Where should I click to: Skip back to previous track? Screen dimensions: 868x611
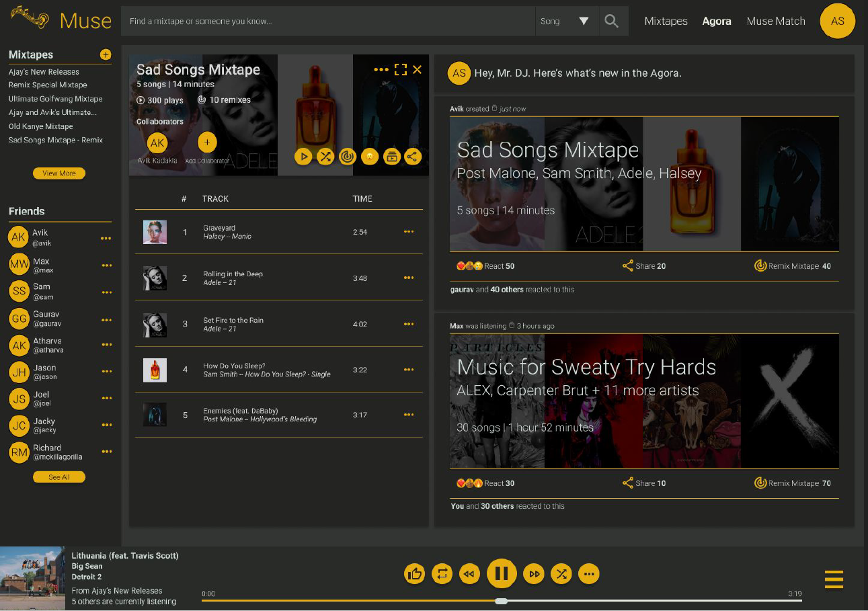(469, 573)
